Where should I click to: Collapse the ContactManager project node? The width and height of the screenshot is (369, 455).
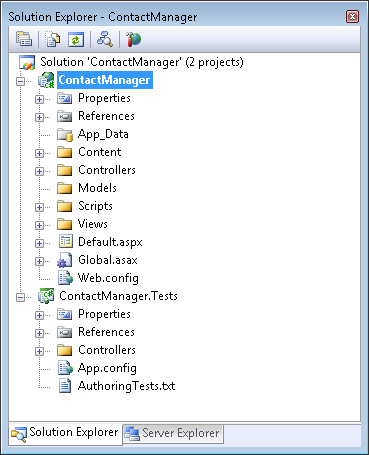21,81
